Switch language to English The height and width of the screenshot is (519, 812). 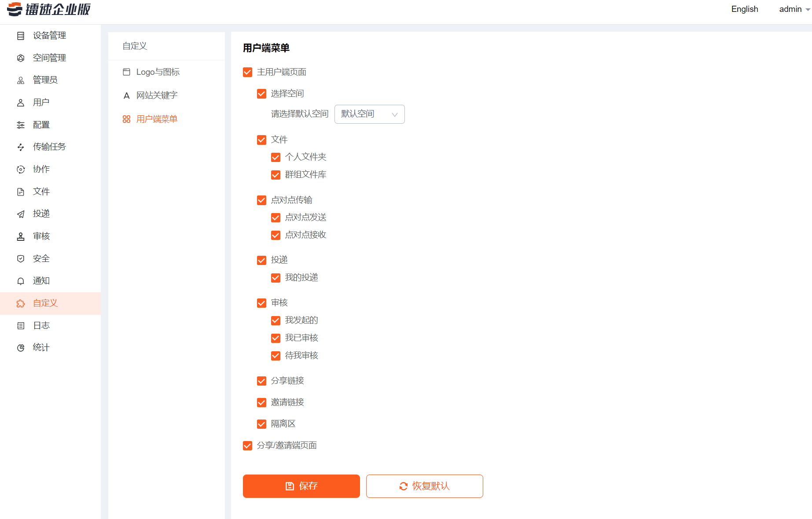coord(745,9)
